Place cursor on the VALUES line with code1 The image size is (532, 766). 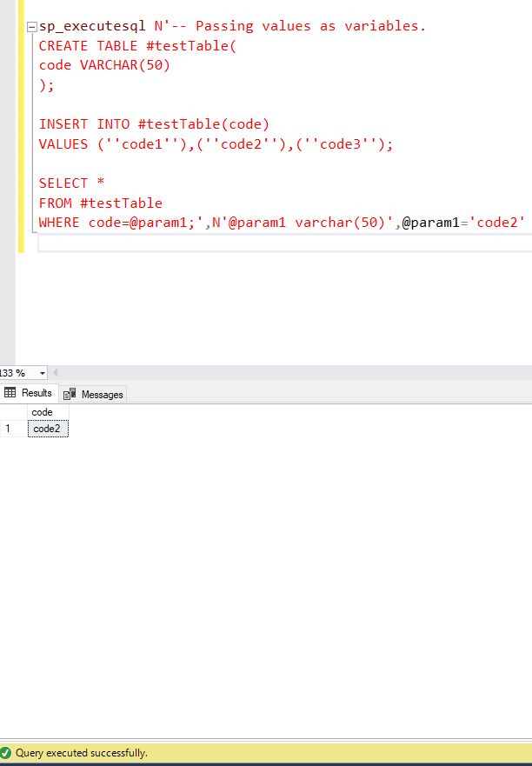click(x=216, y=144)
